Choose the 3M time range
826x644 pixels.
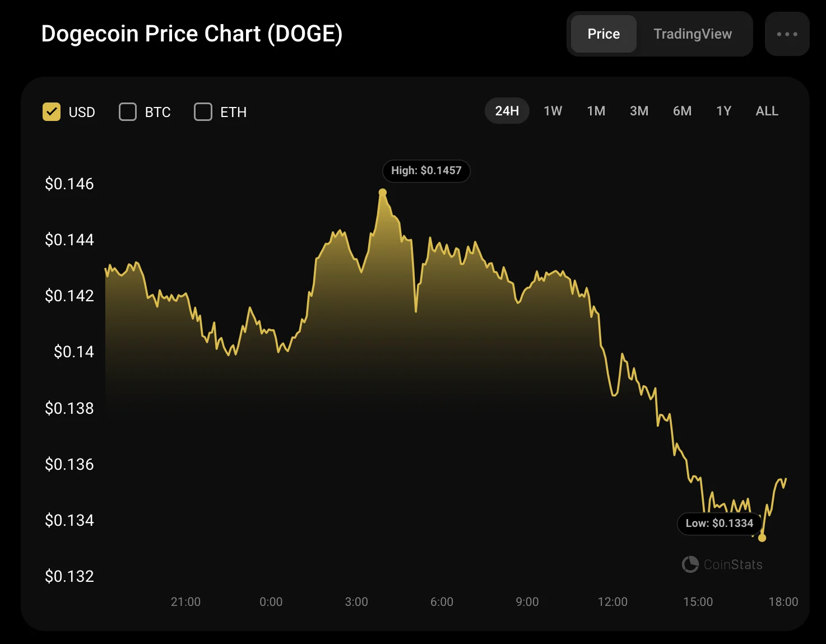tap(639, 111)
